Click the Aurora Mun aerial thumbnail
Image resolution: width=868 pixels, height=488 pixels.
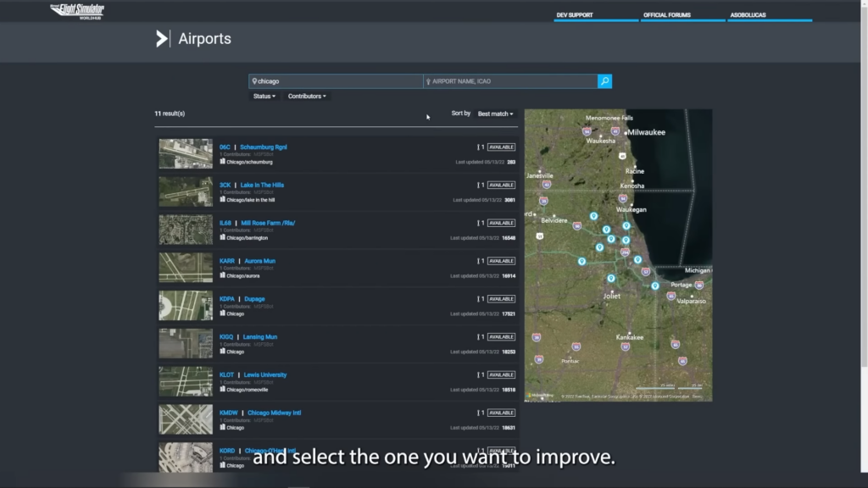186,267
